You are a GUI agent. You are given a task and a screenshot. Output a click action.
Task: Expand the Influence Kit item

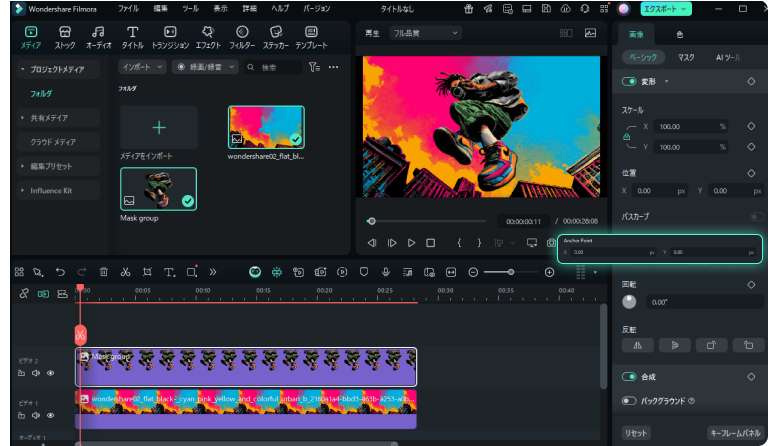[23, 190]
